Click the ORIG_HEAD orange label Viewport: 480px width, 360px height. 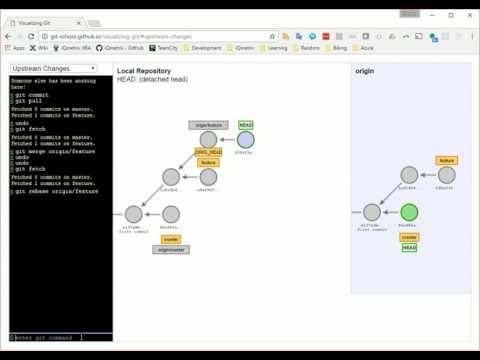[x=208, y=152]
